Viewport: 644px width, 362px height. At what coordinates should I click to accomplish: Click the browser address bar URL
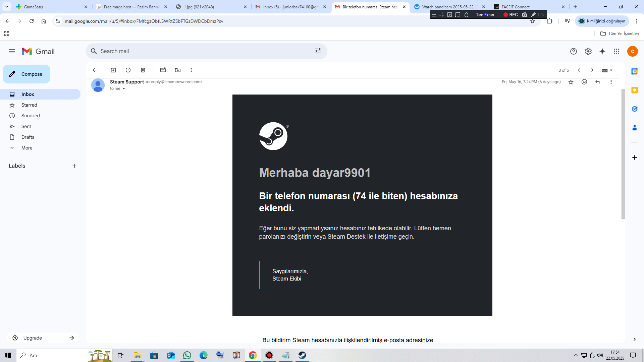[x=144, y=21]
